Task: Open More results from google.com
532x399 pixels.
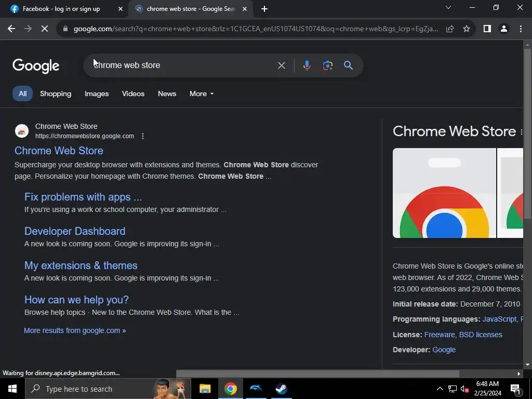Action: click(x=75, y=330)
